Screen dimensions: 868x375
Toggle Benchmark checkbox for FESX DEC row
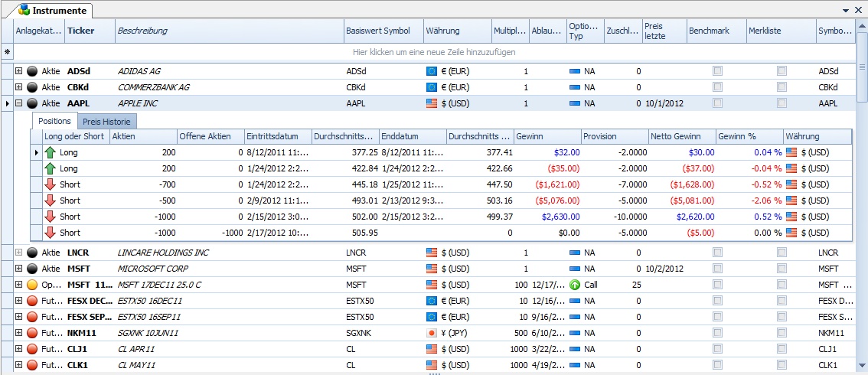717,301
